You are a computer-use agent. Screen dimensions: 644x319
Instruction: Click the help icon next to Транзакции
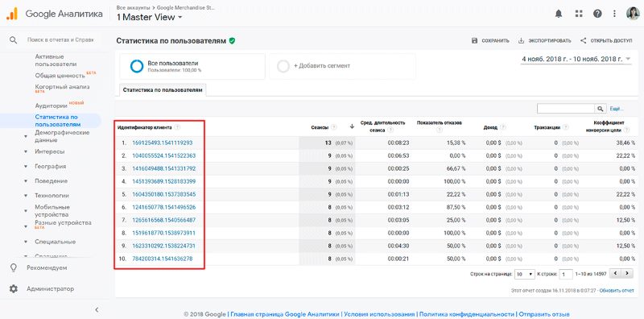pyautogui.click(x=566, y=127)
